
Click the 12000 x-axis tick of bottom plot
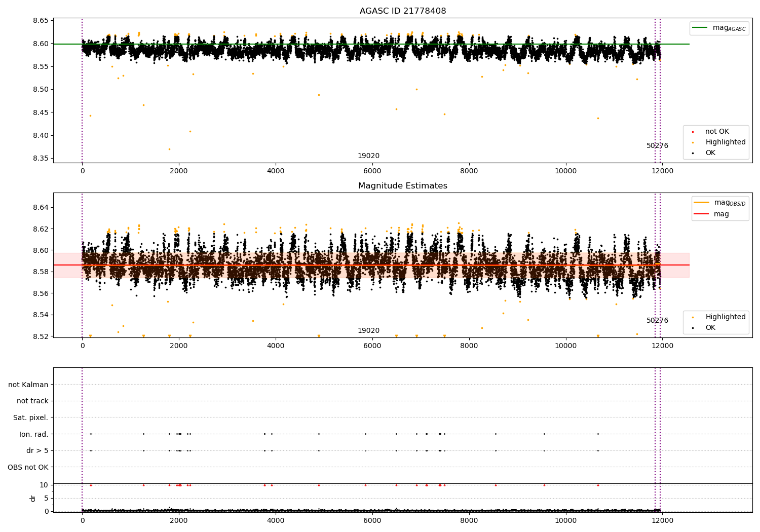(x=662, y=521)
